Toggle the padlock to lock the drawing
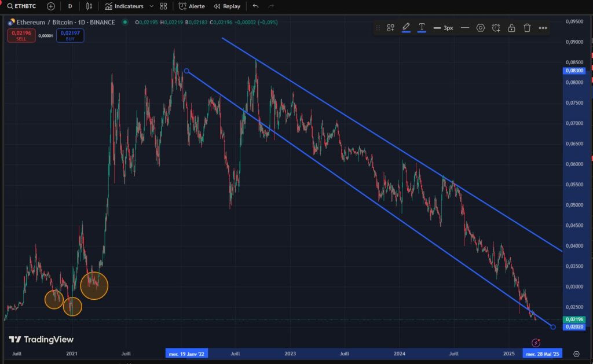The height and width of the screenshot is (364, 593). [x=511, y=27]
